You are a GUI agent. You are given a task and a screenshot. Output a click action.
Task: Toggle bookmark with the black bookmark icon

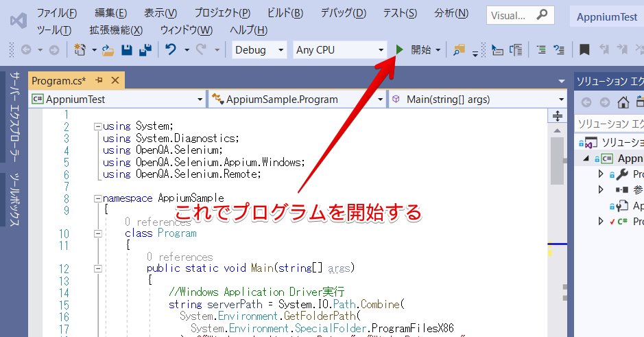[584, 49]
